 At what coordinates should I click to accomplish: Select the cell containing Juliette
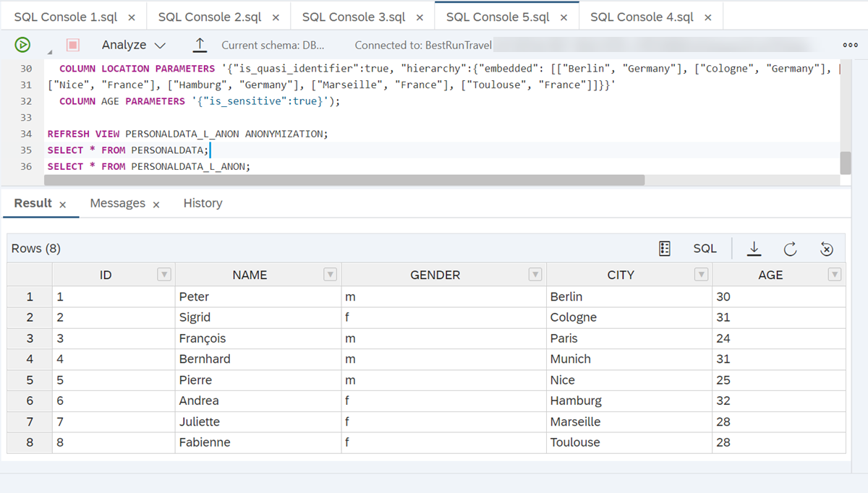click(258, 421)
